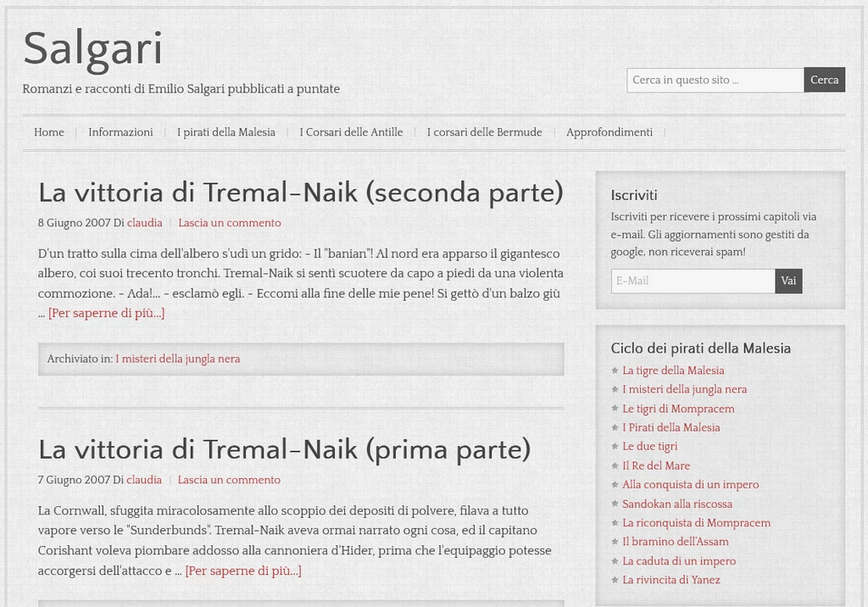The image size is (868, 607).
Task: Open I Corsari delle Antille menu
Action: 351,132
